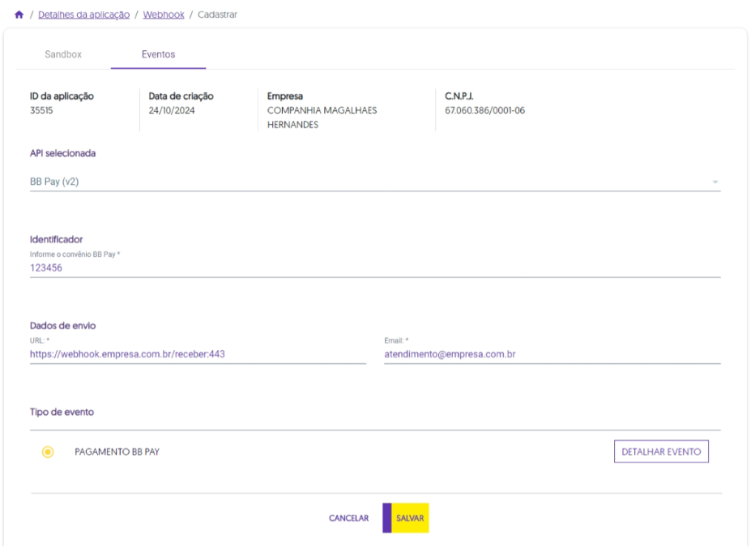Click the PAGAMENTO BB PAY label

[x=117, y=451]
